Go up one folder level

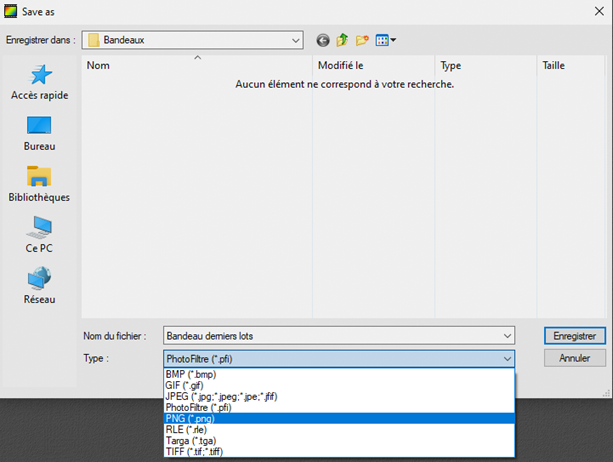tap(342, 40)
